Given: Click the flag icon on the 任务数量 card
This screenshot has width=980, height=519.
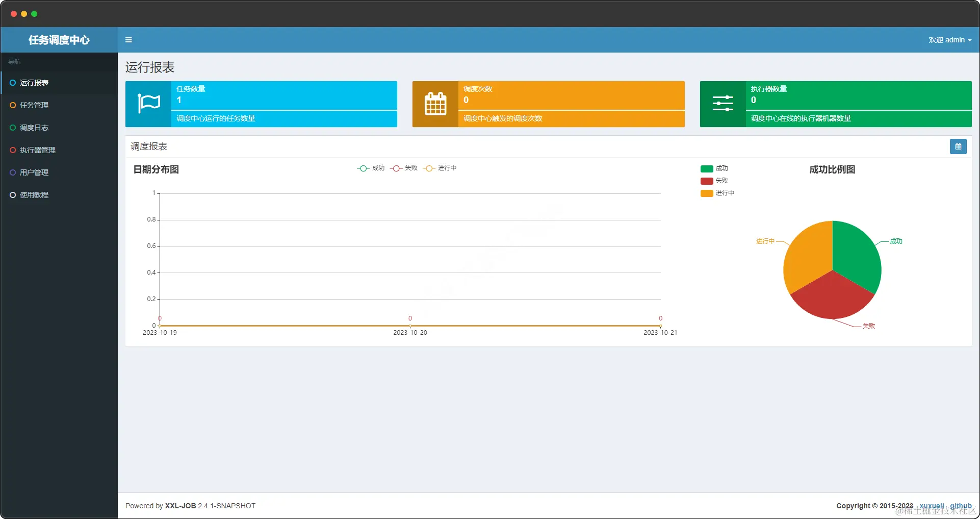Looking at the screenshot, I should pos(148,104).
